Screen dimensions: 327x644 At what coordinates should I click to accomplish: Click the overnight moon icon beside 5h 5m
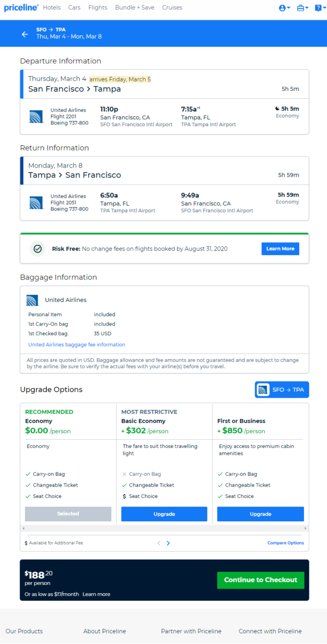(277, 108)
